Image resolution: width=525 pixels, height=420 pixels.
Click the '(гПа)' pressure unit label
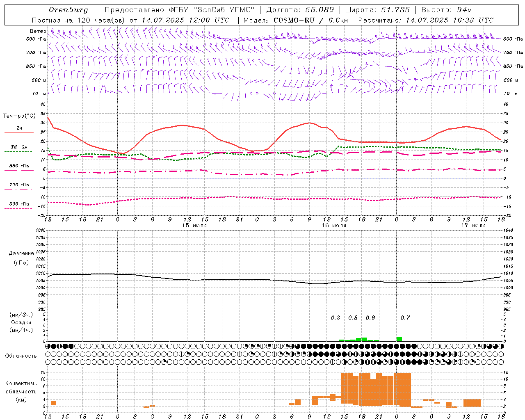click(21, 262)
